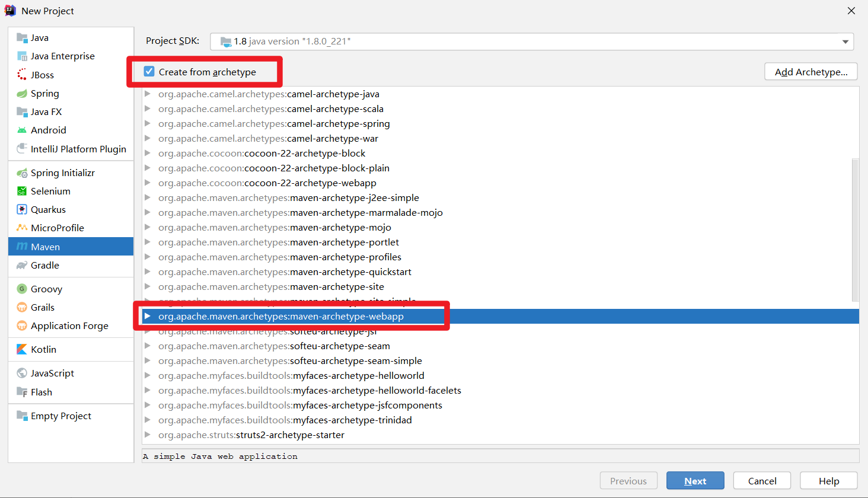Expand softeu-archetype-seam node

pyautogui.click(x=148, y=346)
